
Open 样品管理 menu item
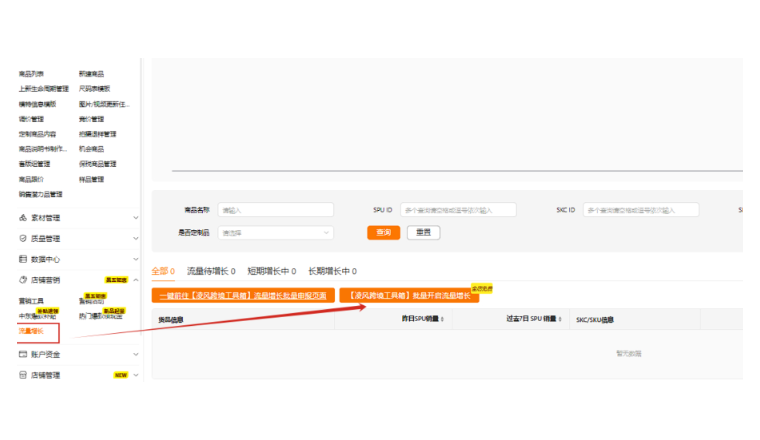click(x=91, y=179)
